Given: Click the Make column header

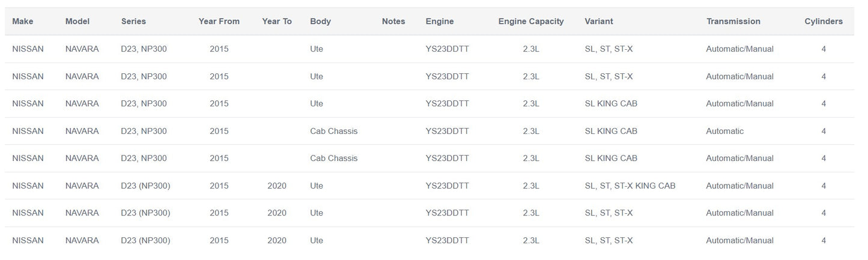Looking at the screenshot, I should (x=23, y=22).
